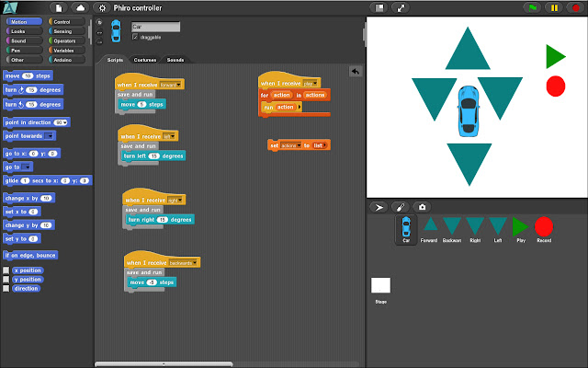The height and width of the screenshot is (368, 588).
Task: Click the 'list' slot in set block
Action: coord(320,145)
